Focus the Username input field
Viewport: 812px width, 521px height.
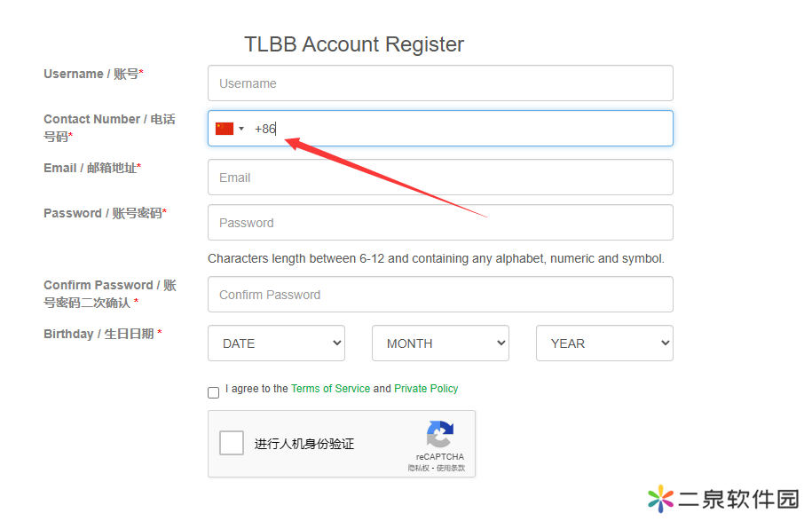(440, 83)
